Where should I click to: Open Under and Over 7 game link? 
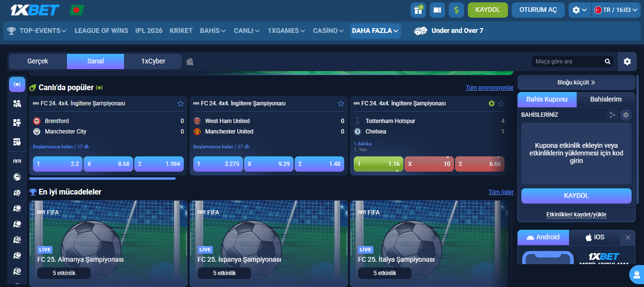pyautogui.click(x=457, y=31)
